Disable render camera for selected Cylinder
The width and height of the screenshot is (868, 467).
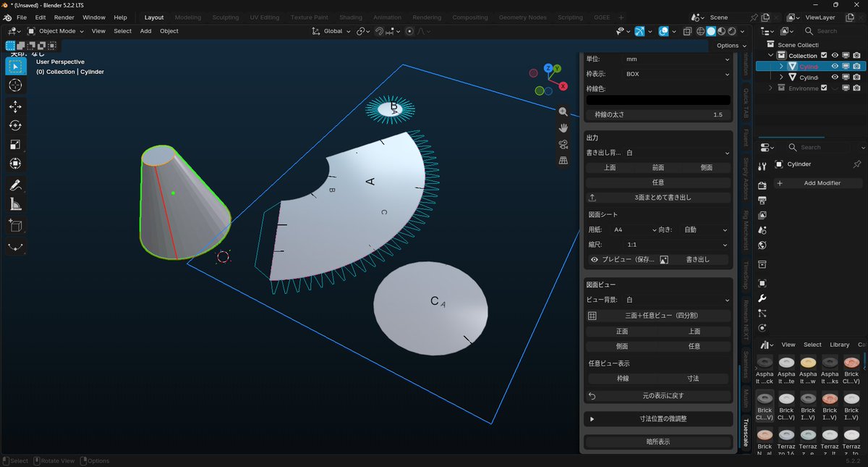coord(856,66)
